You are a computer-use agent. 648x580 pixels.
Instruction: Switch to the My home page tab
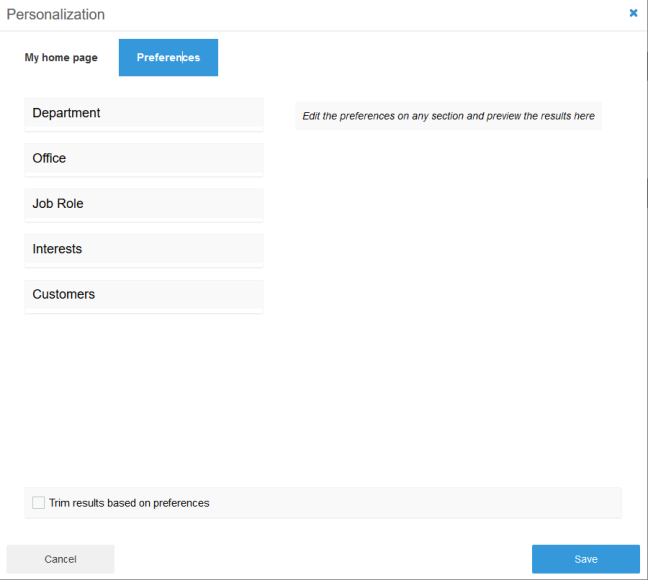61,58
